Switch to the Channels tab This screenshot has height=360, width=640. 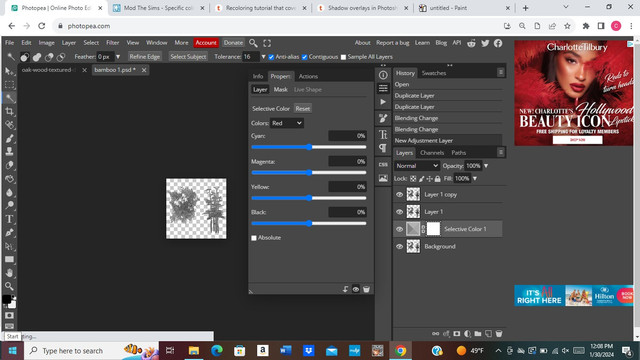click(x=432, y=153)
